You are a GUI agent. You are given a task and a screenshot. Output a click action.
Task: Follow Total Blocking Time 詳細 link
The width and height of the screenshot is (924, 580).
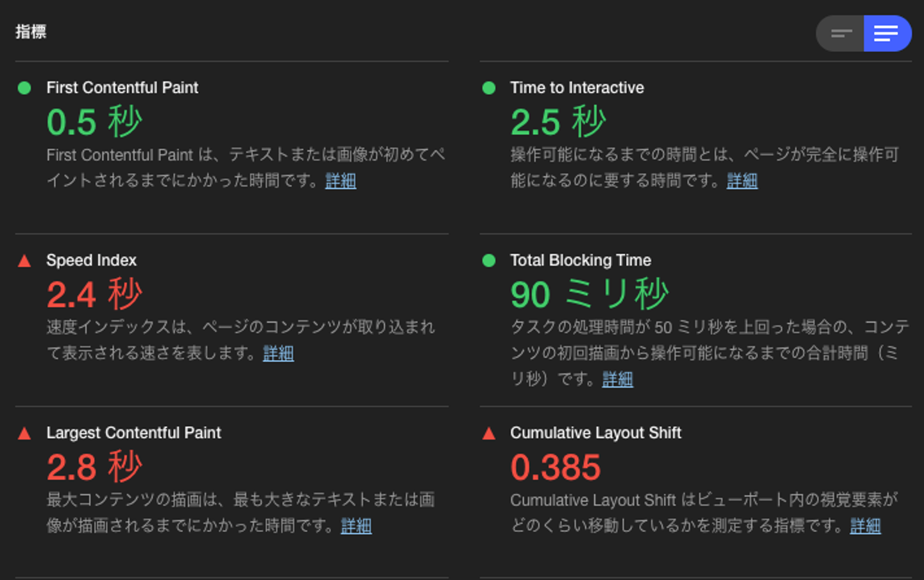617,380
